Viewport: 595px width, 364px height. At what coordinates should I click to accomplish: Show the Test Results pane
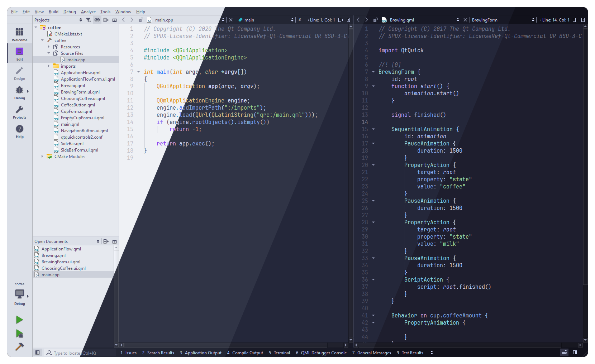pyautogui.click(x=410, y=353)
